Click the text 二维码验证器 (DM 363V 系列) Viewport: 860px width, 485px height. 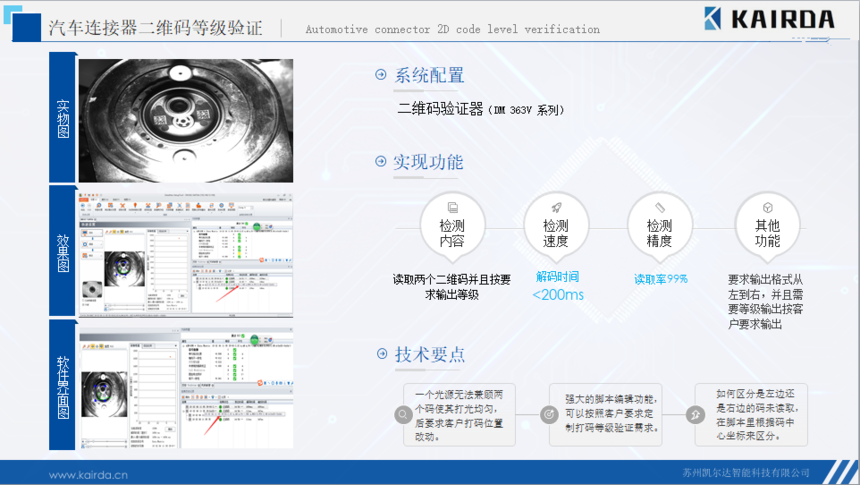click(480, 109)
